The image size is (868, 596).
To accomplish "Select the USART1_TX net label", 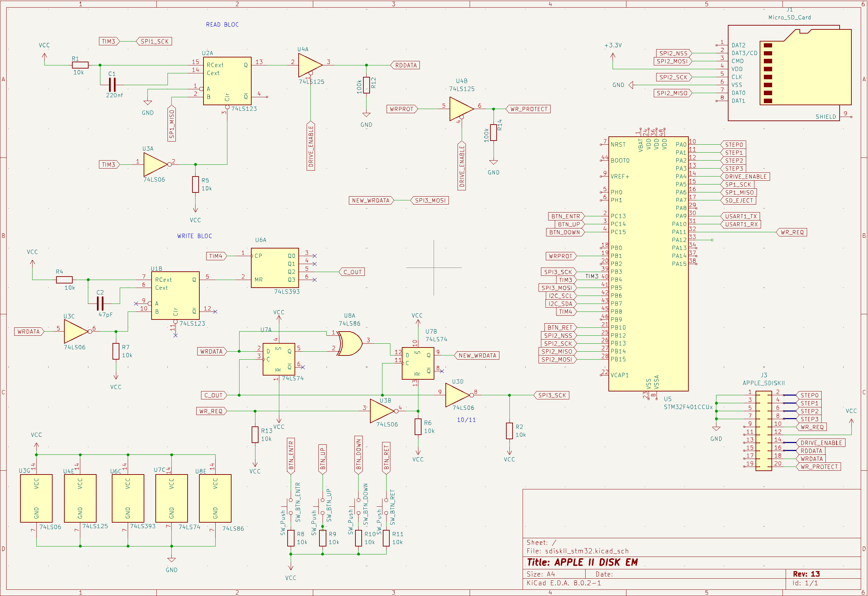I will click(x=740, y=216).
